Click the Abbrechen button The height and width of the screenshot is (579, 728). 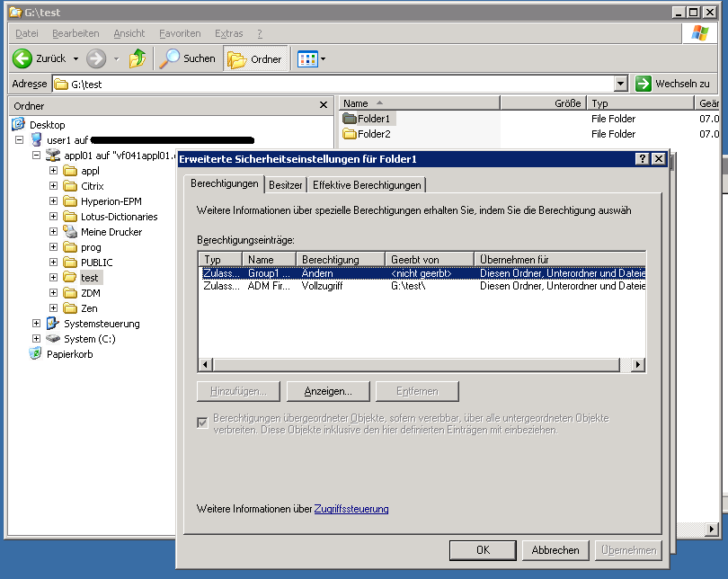tap(555, 550)
